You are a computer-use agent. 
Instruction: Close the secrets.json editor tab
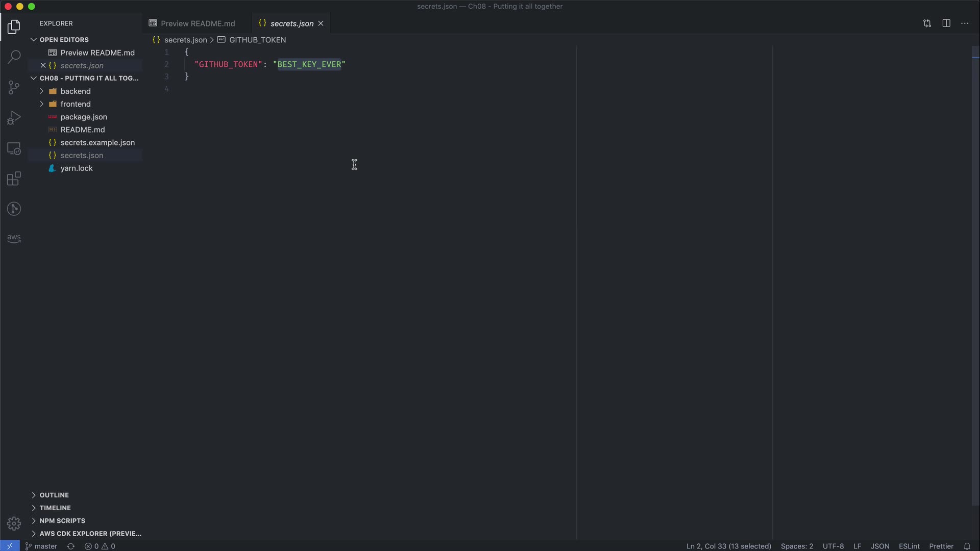[321, 23]
